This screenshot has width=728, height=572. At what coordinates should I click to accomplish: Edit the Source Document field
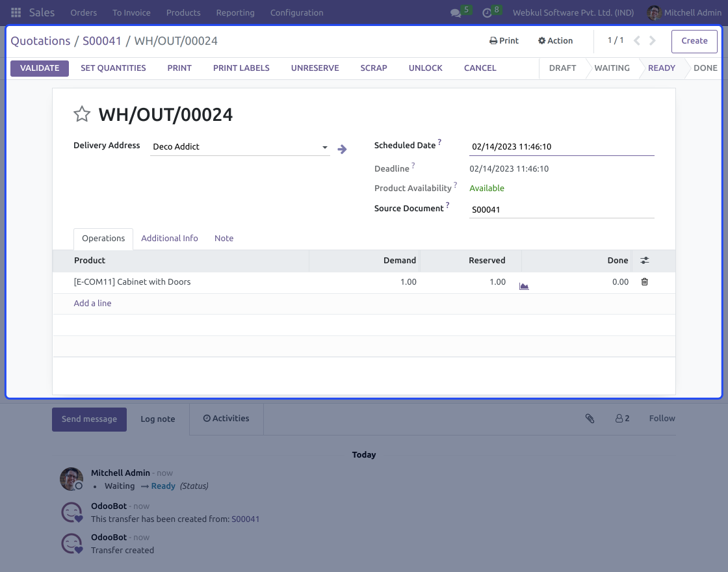(x=562, y=210)
